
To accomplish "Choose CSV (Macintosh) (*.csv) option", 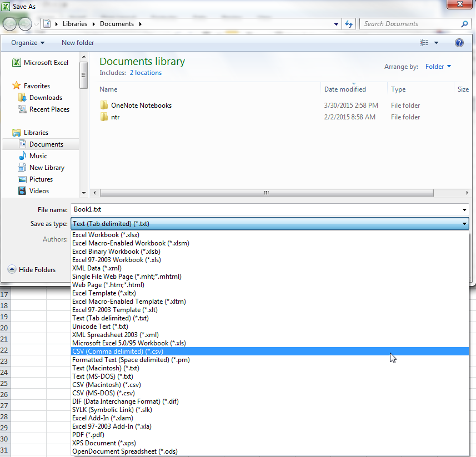I will pos(270,385).
